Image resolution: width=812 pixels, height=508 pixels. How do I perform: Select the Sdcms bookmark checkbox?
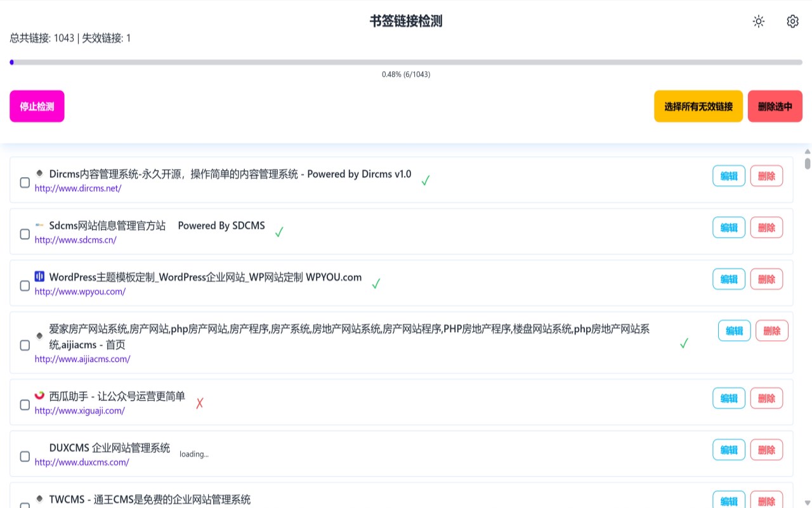(25, 234)
